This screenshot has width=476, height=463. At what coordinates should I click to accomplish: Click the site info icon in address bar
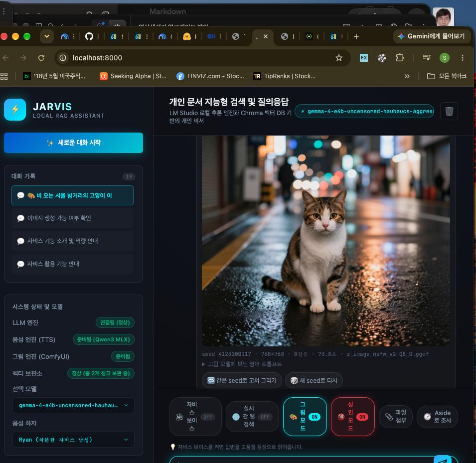(x=63, y=58)
